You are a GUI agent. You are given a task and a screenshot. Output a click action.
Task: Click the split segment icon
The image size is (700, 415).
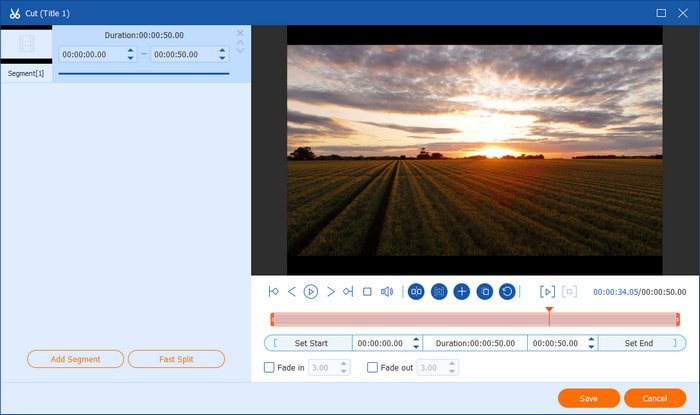click(416, 292)
